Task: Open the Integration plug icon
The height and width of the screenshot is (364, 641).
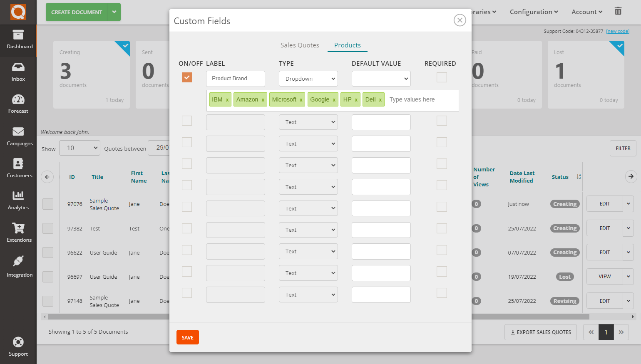Action: click(x=18, y=265)
